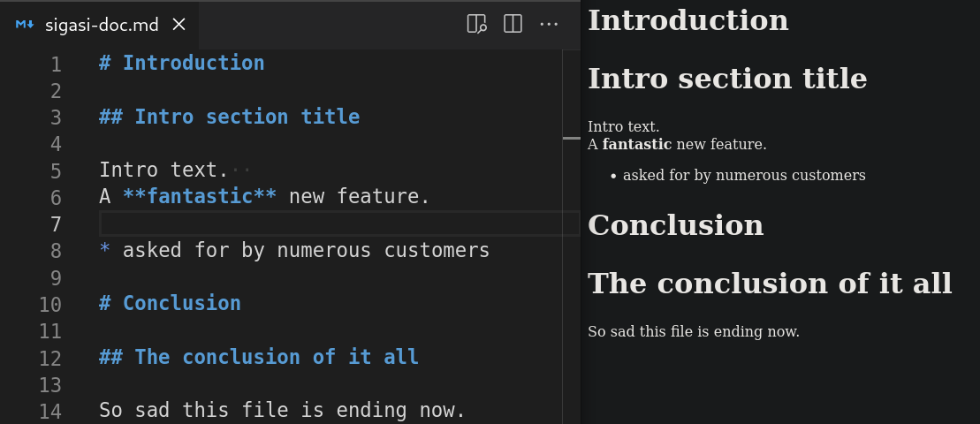Click 'asked for by numerous customers' preview bullet
Viewport: 980px width, 424px height.
(743, 175)
